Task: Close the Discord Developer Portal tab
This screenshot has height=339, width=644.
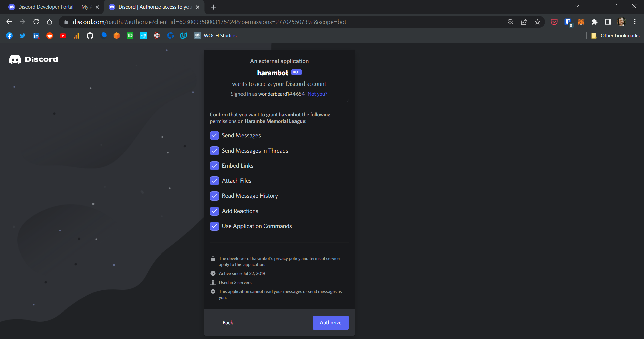Action: [97, 7]
